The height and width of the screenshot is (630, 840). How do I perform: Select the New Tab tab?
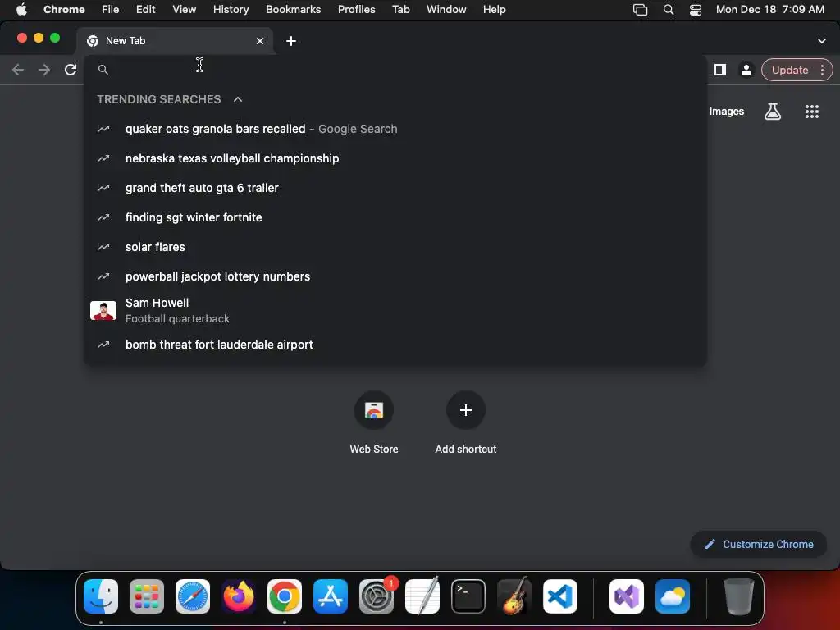[x=175, y=41]
